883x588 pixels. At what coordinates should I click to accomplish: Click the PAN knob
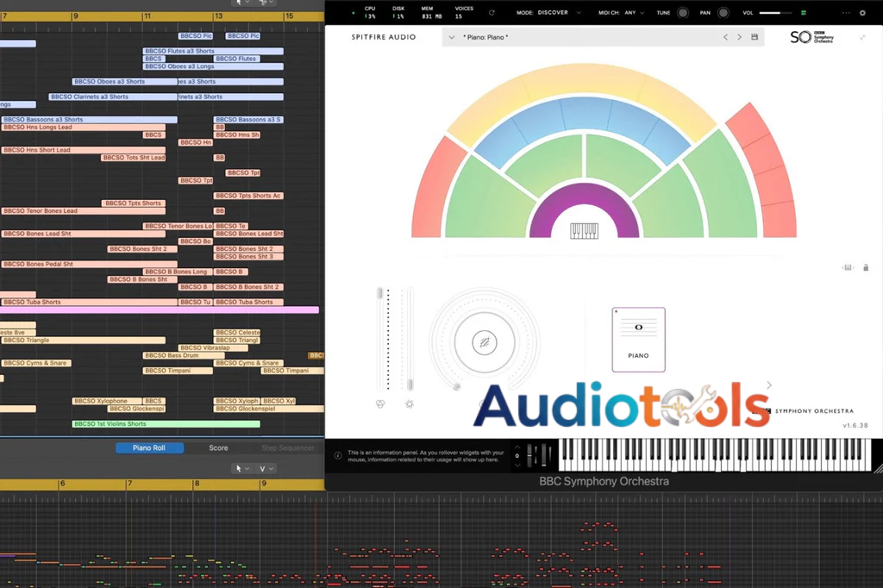tap(723, 12)
